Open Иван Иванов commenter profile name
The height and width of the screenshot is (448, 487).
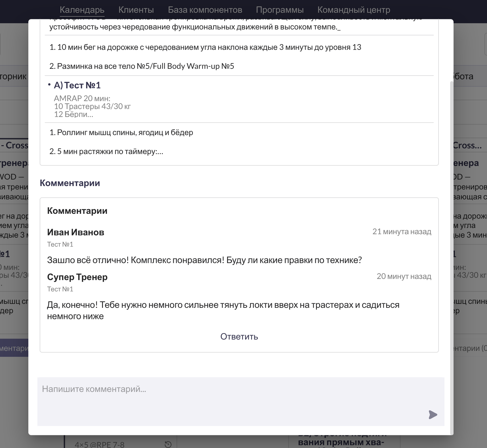[x=76, y=232]
